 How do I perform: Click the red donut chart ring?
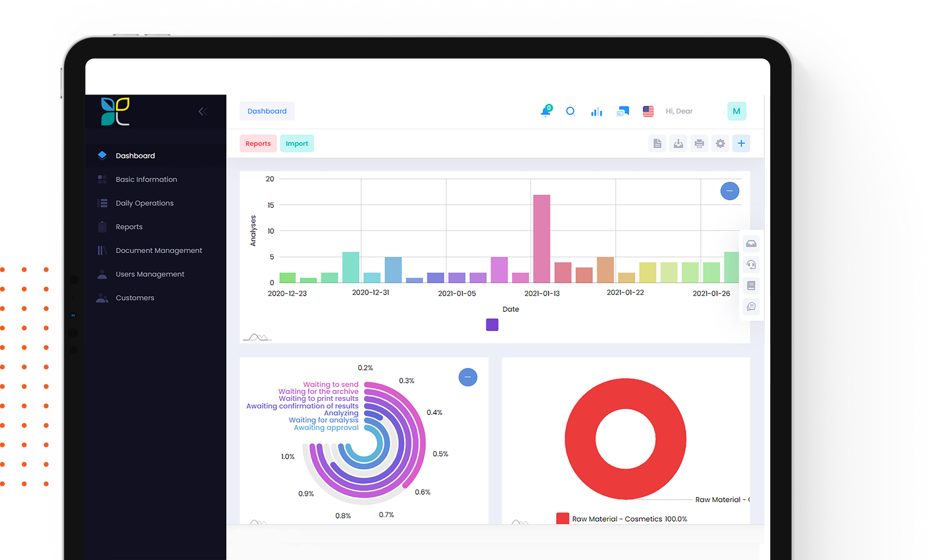(580, 439)
